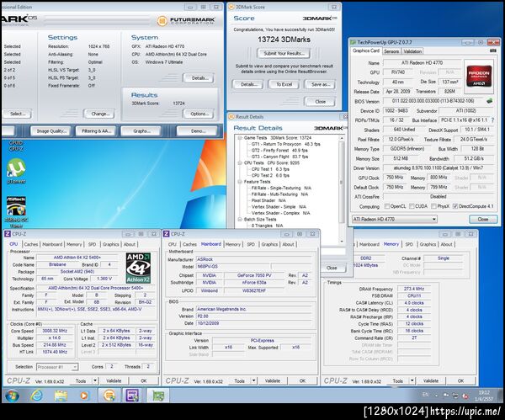Image resolution: width=505 pixels, height=420 pixels.
Task: Click the Bus Interface question mark in GPU-Z
Action: point(492,120)
